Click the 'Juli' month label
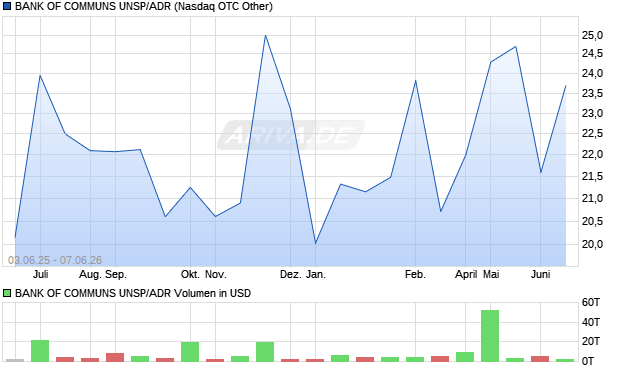 coord(41,274)
